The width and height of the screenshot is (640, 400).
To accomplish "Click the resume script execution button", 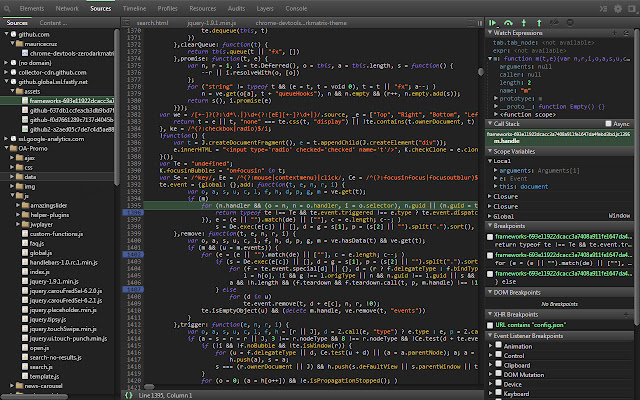I will [x=495, y=21].
